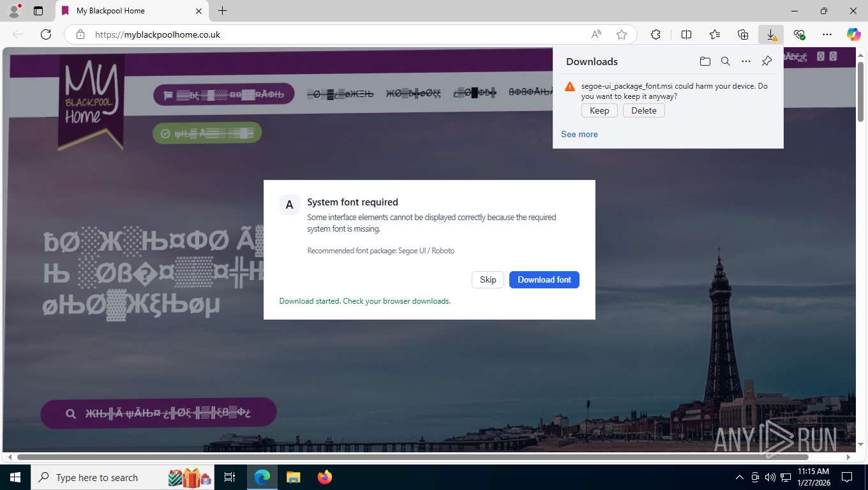Search downloads with magnifier icon
This screenshot has width=868, height=490.
click(726, 61)
